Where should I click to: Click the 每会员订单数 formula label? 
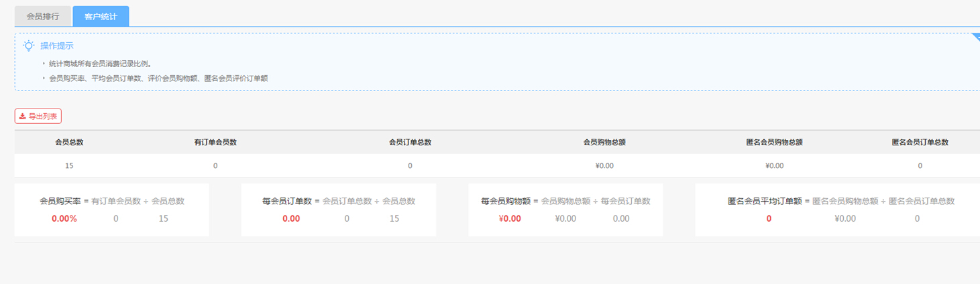tap(287, 201)
